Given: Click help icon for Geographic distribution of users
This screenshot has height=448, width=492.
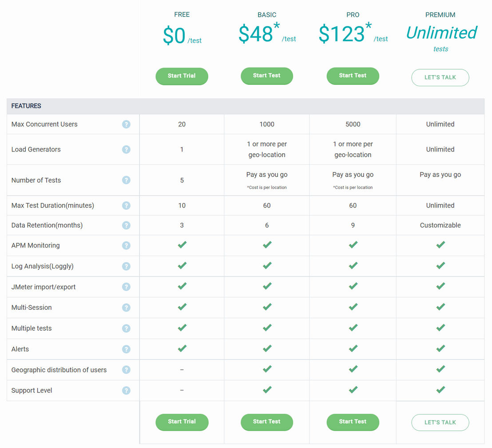Looking at the screenshot, I should point(126,370).
